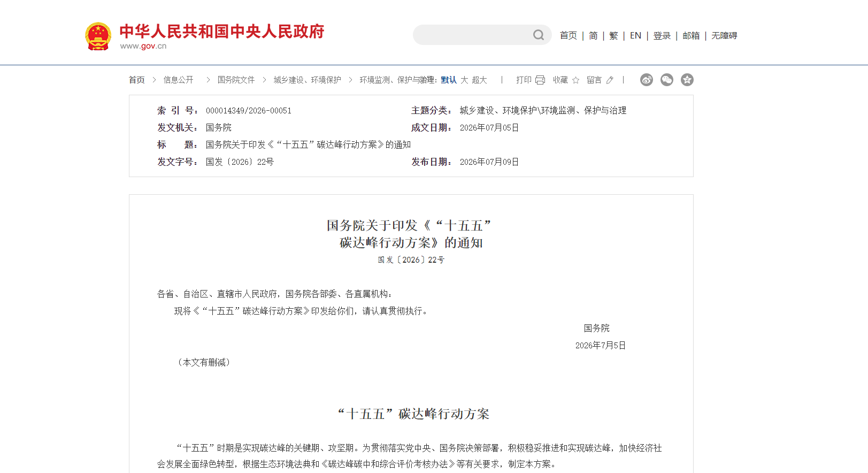Open 首页 in the top navigation
This screenshot has width=868, height=473.
click(x=569, y=35)
